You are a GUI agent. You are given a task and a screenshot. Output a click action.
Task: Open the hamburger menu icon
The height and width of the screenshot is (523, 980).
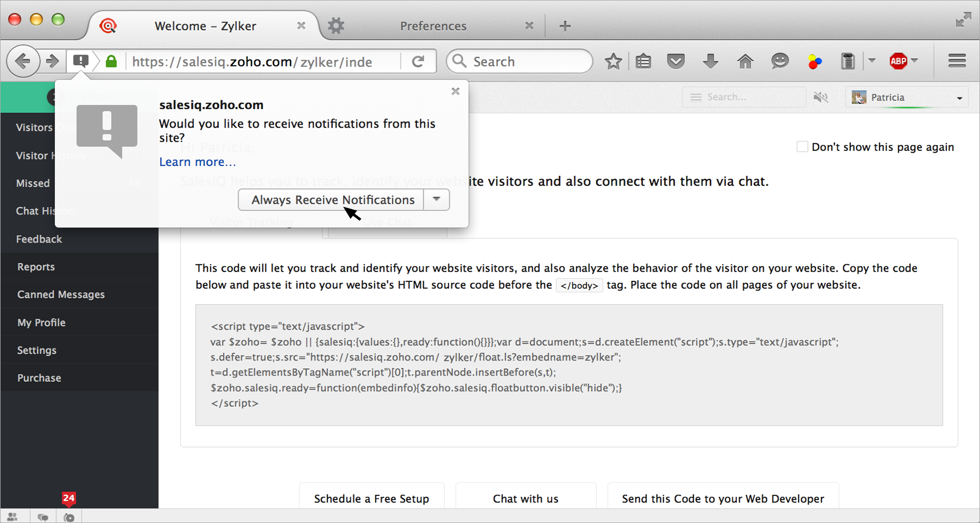(957, 61)
